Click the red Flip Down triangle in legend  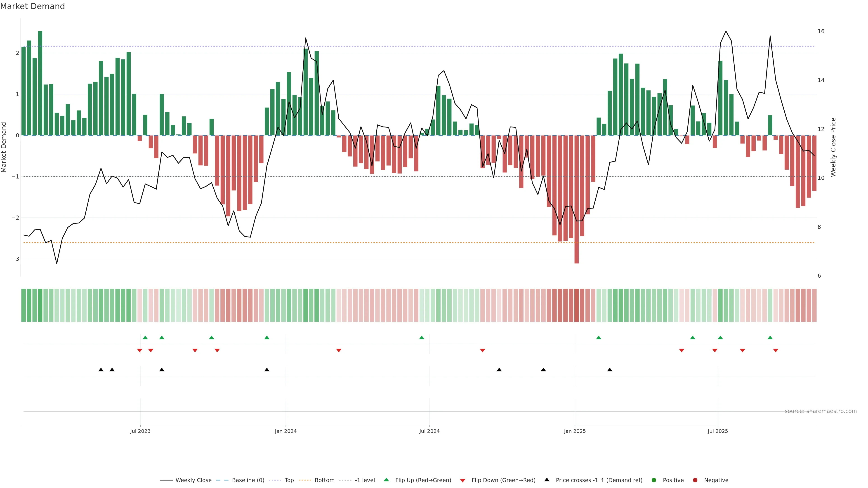click(x=463, y=481)
